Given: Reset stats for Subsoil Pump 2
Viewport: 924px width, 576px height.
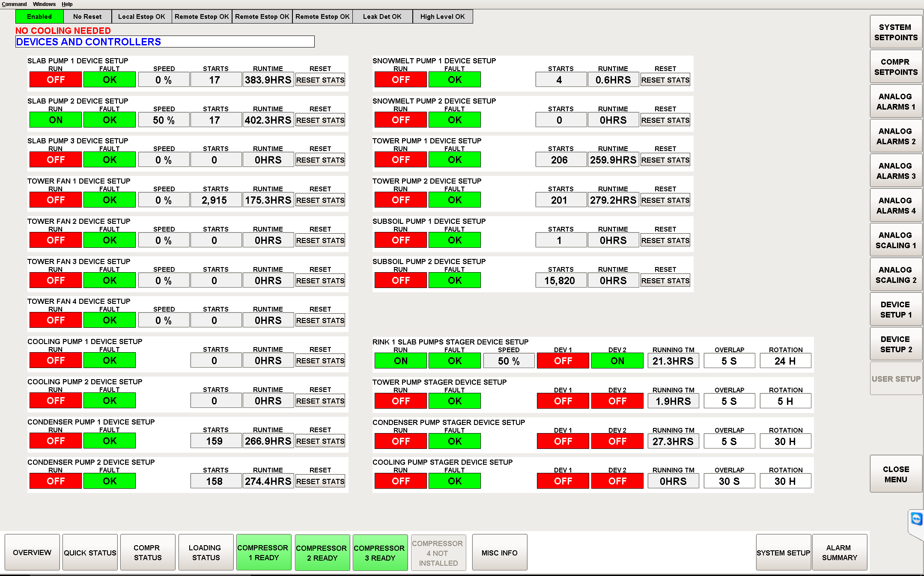Looking at the screenshot, I should click(665, 280).
